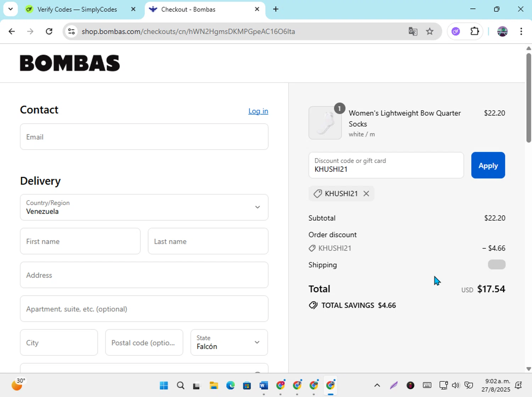Focus the First name field

pyautogui.click(x=80, y=241)
